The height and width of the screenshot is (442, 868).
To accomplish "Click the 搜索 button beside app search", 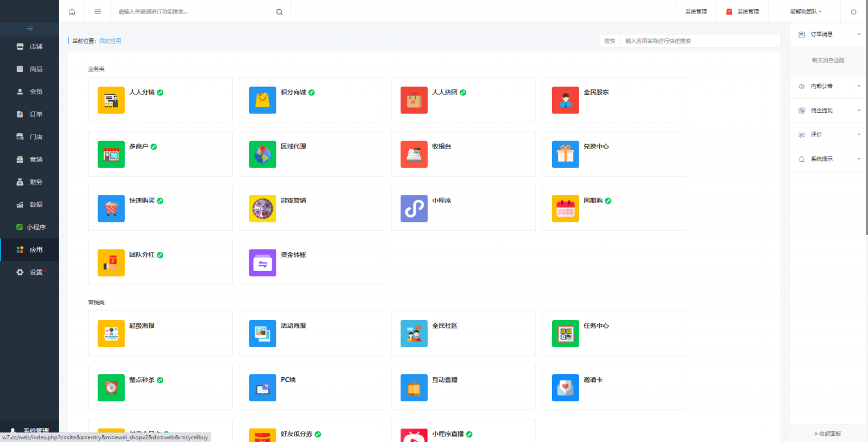I will (x=610, y=41).
